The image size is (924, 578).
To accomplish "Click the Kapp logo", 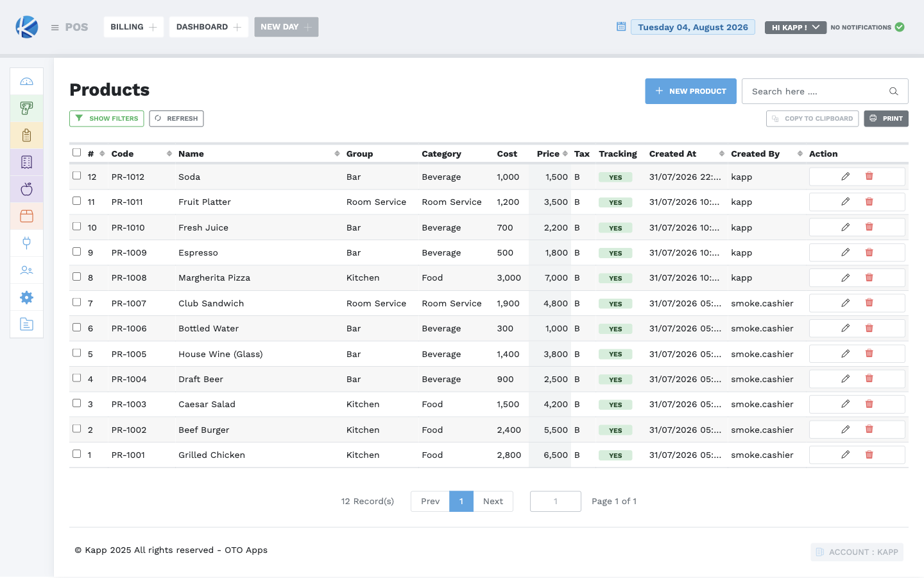I will pyautogui.click(x=27, y=27).
